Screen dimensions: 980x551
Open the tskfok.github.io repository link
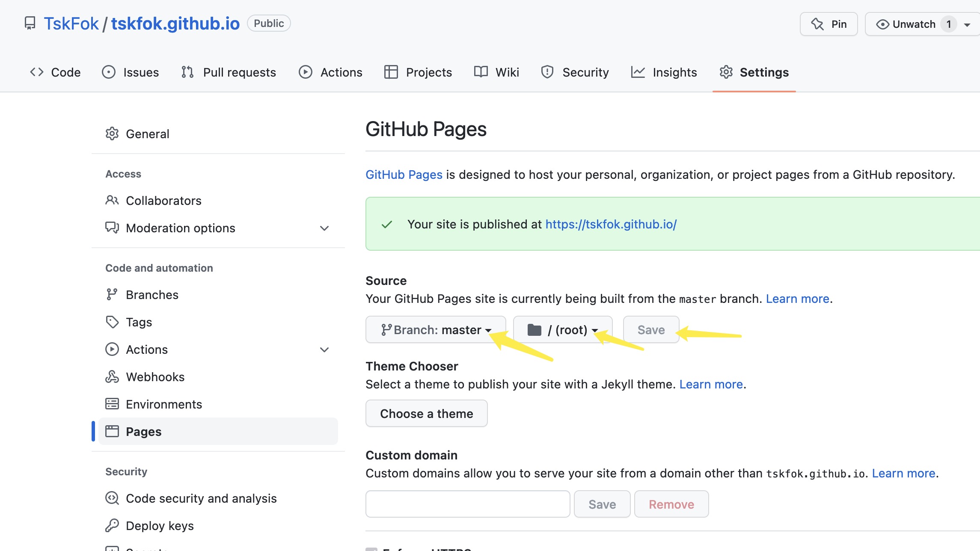tap(175, 24)
